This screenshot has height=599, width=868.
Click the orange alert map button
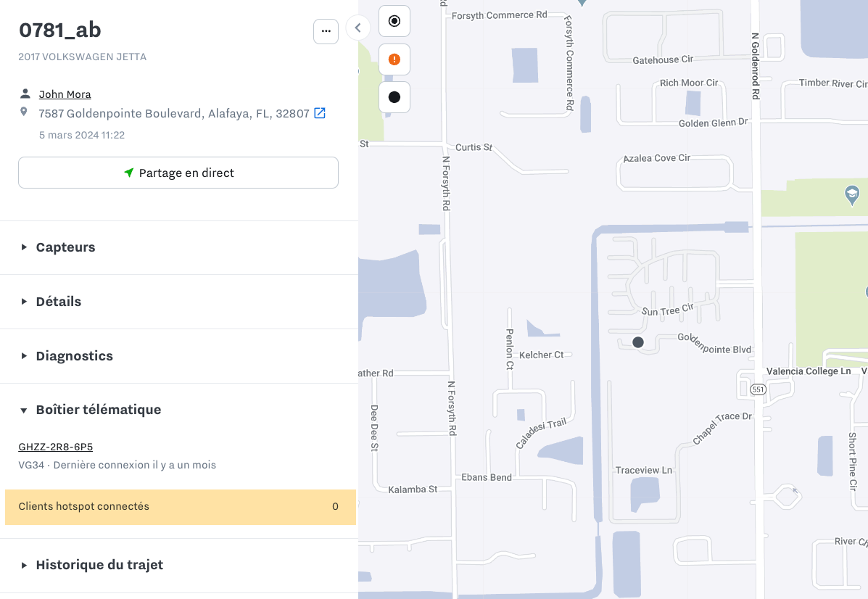coord(394,59)
